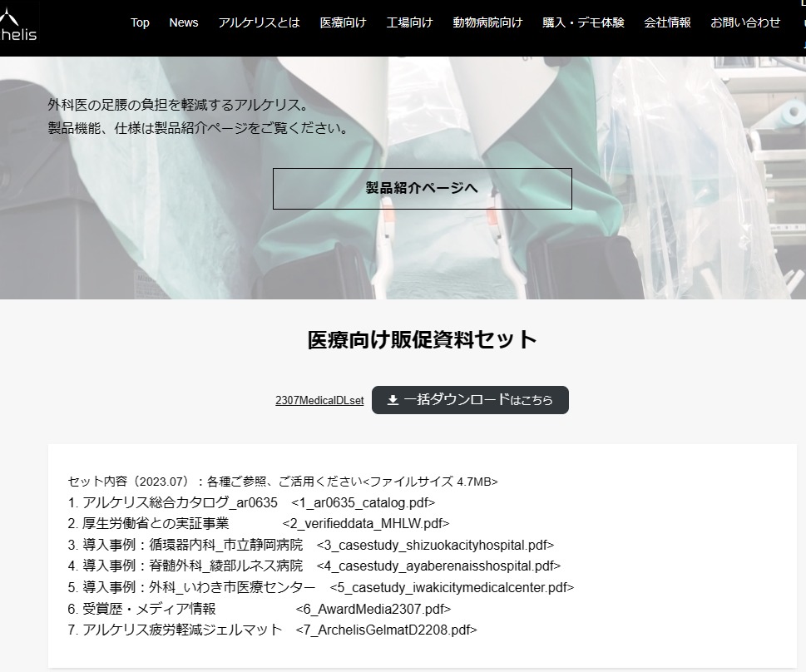Click item 1 アルケリス総合カタログ_ar0635
The height and width of the screenshot is (672, 806).
pos(173,502)
